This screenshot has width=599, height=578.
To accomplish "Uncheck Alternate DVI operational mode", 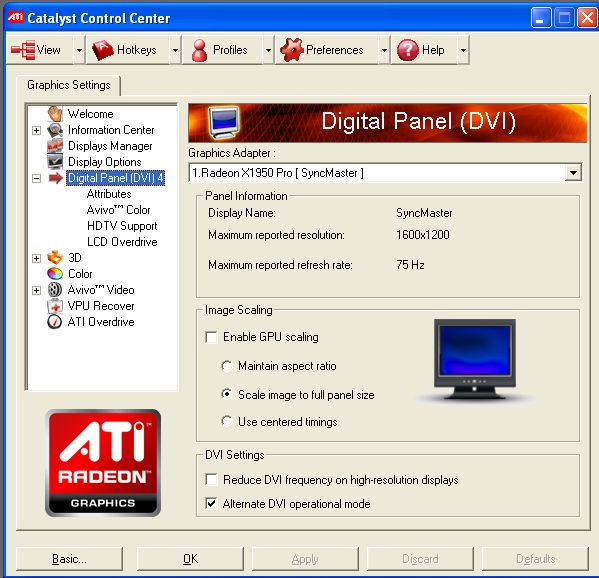I will tap(211, 504).
